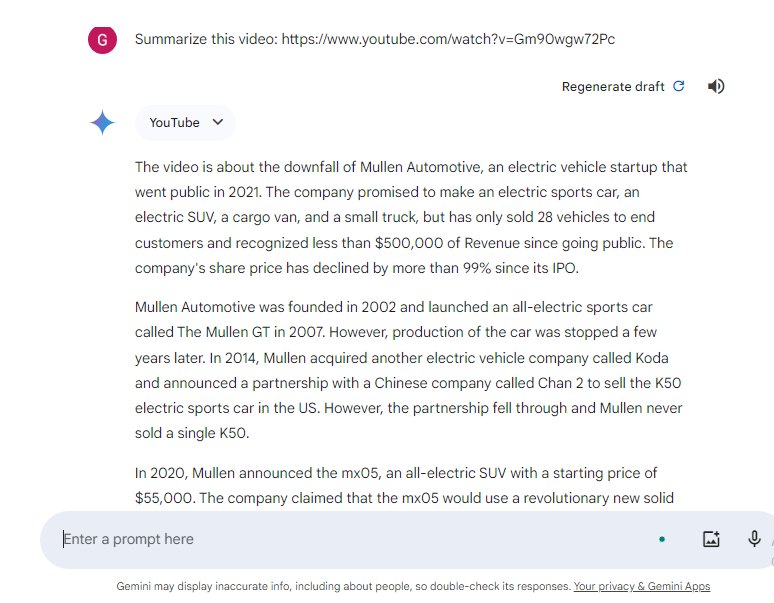Viewport: 774px width, 603px height.
Task: Click the YouTube video URL in prompt
Action: coord(448,40)
